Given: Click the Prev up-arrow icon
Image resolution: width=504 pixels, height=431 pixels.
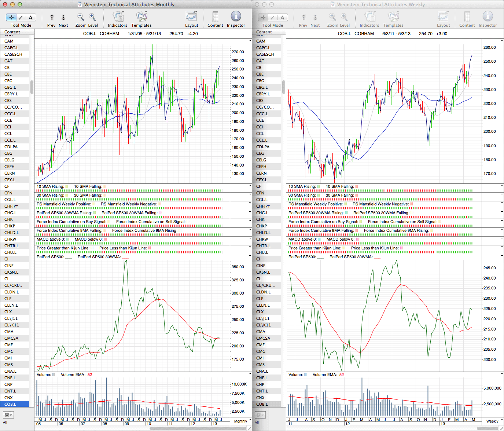Looking at the screenshot, I should coord(52,17).
